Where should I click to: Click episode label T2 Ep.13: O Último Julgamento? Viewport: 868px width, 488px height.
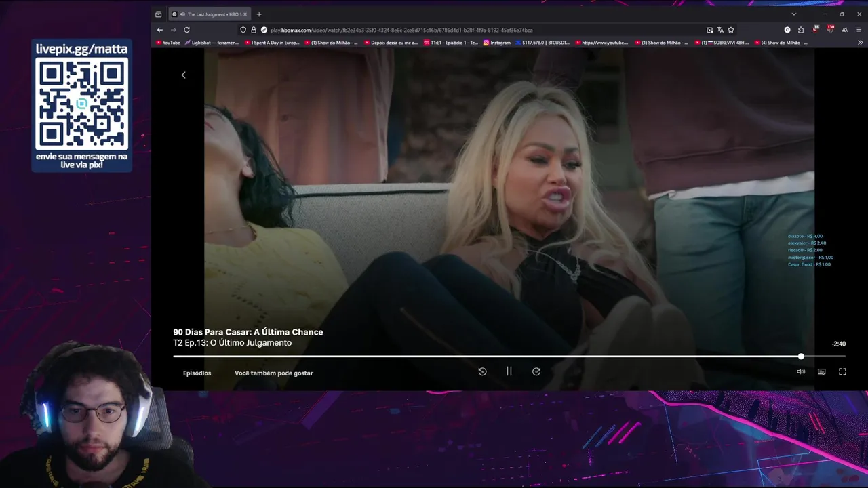pyautogui.click(x=233, y=343)
